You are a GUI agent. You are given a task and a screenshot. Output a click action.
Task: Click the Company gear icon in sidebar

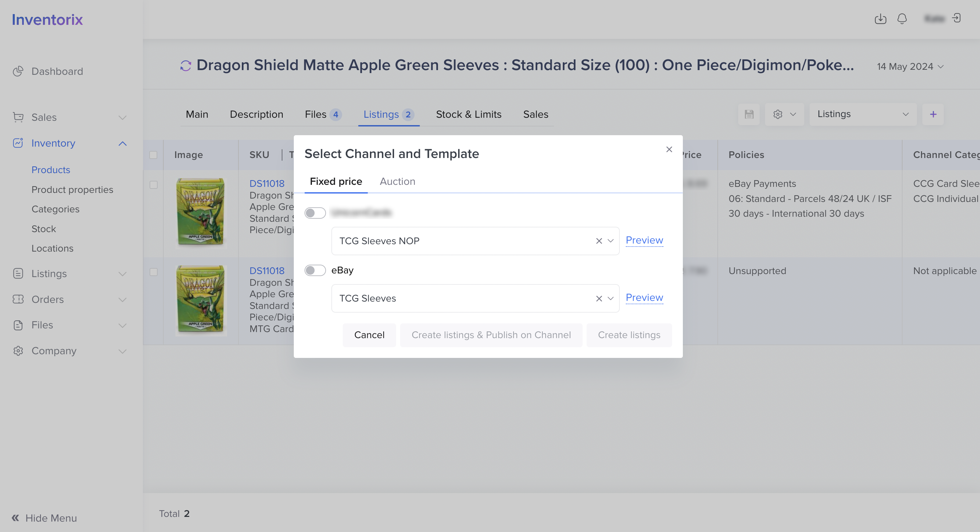[18, 351]
